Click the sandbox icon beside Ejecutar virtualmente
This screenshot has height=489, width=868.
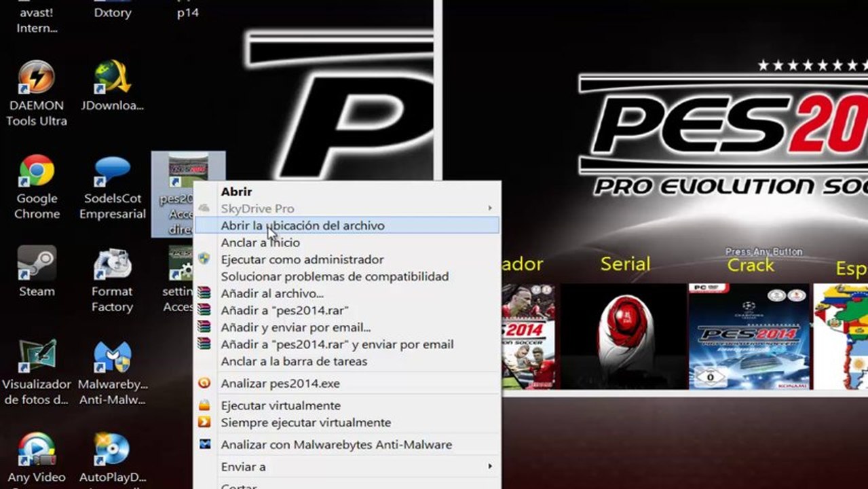[x=204, y=405]
